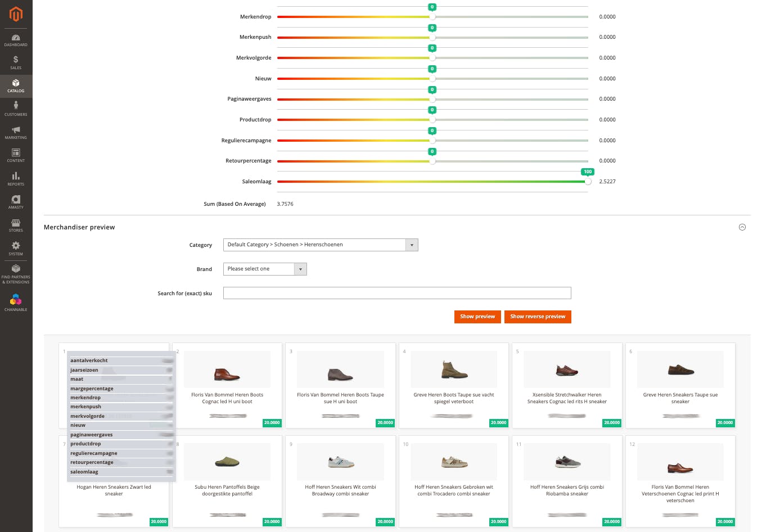Click the Merkendrop slider handle
The image size is (762, 532).
[x=432, y=17]
